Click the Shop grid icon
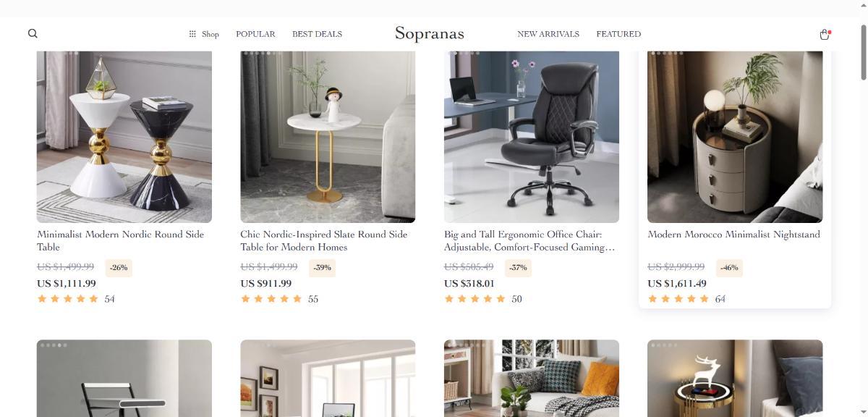 click(192, 34)
